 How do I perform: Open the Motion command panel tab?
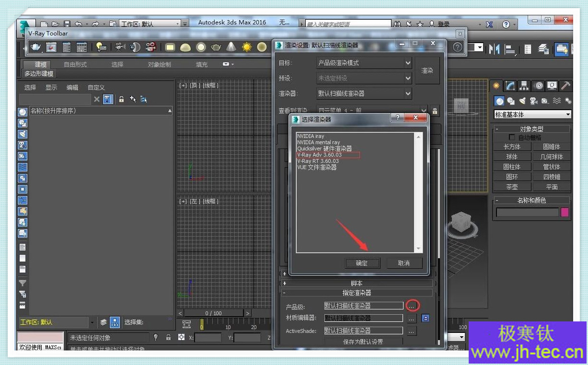coord(539,86)
